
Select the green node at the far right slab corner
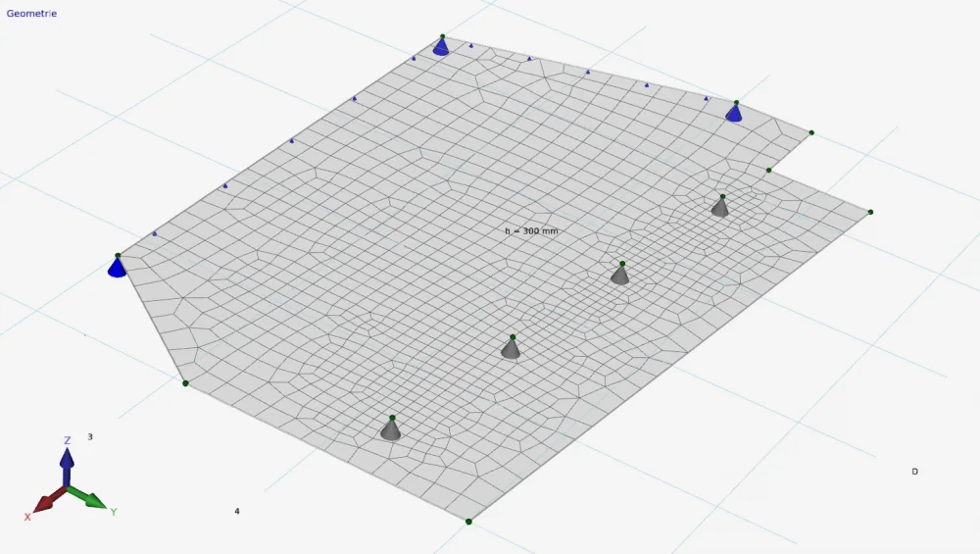point(870,213)
